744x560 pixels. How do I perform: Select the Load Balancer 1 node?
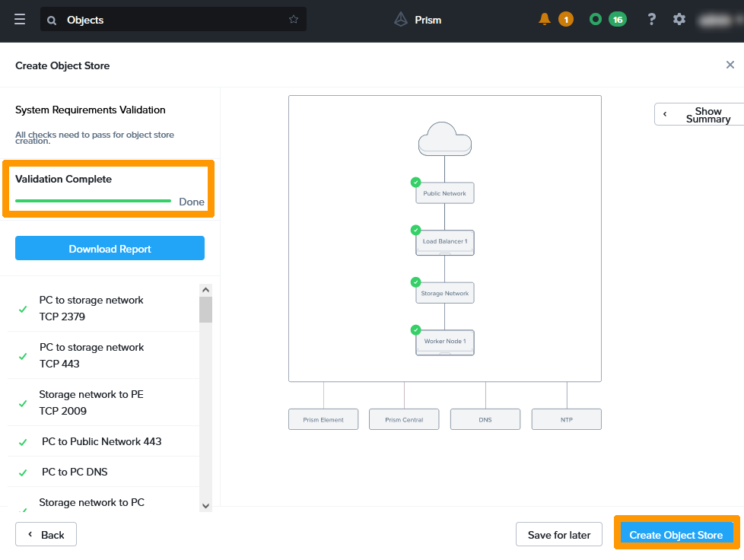(x=445, y=242)
